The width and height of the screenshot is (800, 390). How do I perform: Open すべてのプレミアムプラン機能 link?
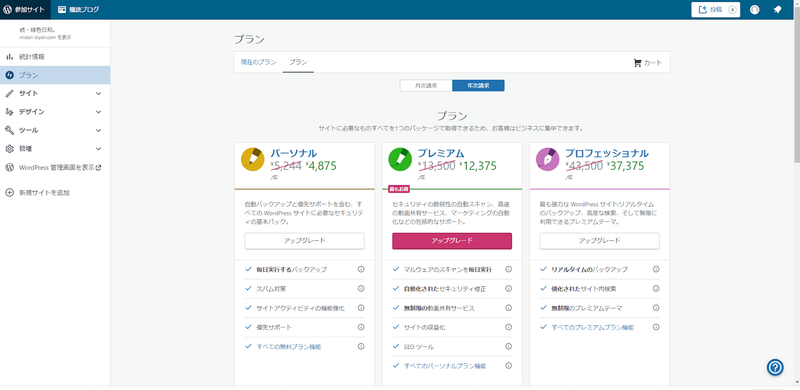(592, 327)
